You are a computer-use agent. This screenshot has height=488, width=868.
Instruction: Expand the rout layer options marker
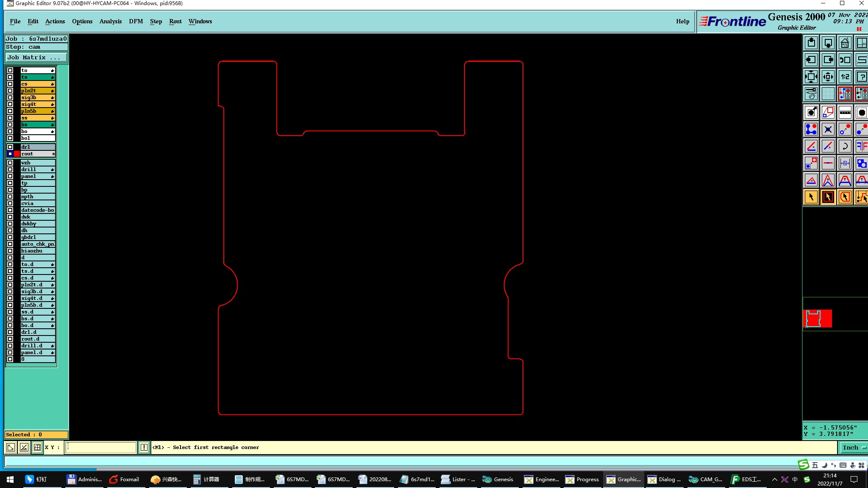(53, 154)
